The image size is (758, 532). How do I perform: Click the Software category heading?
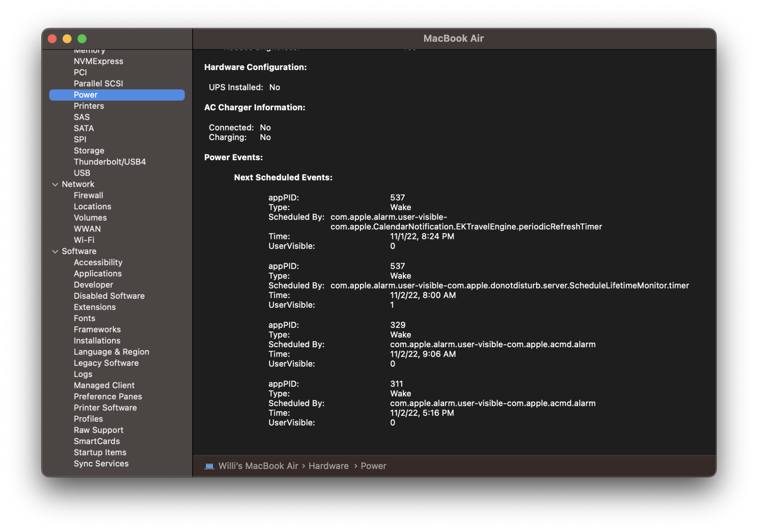pos(79,251)
